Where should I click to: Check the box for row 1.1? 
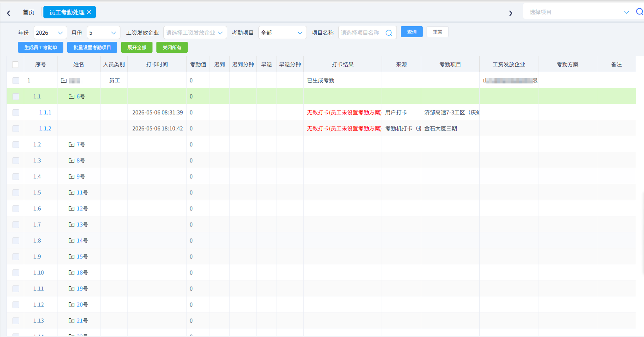16,96
